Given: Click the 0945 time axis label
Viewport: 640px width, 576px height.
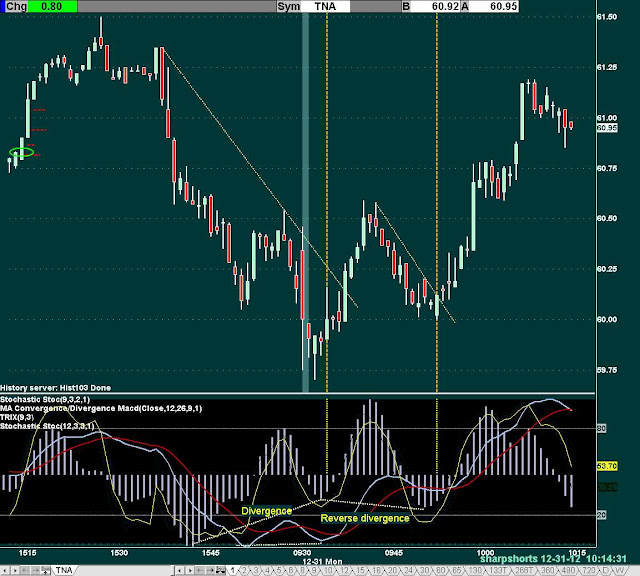Looking at the screenshot, I should 393,553.
